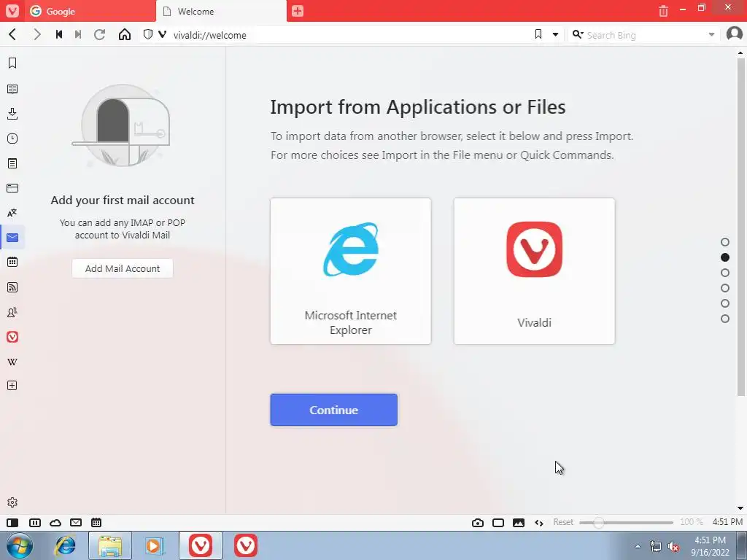The image size is (747, 560).
Task: Jump to fifth welcome step dot
Action: 725,303
